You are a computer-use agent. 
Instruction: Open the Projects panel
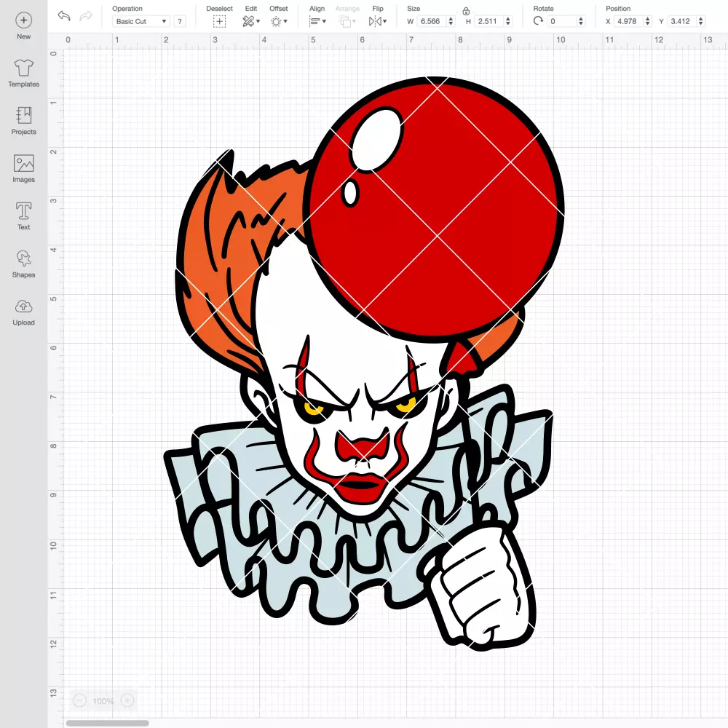coord(24,121)
